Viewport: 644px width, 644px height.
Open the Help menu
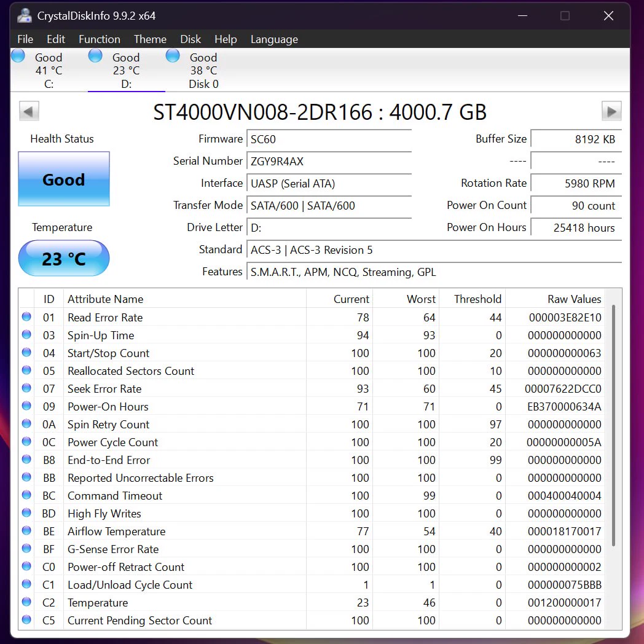tap(226, 39)
